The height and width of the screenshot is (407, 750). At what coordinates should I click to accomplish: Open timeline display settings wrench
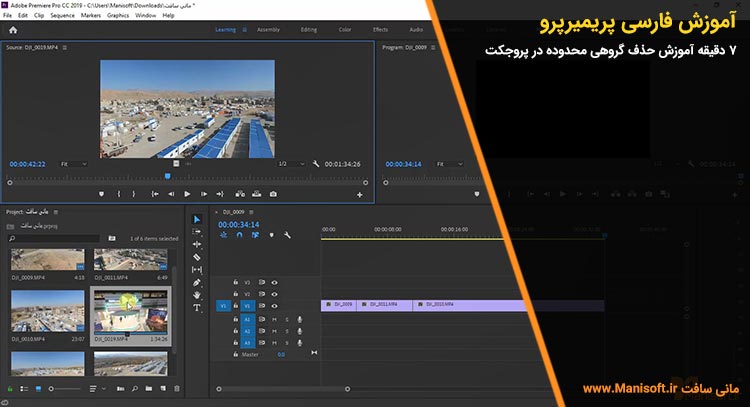pyautogui.click(x=287, y=235)
